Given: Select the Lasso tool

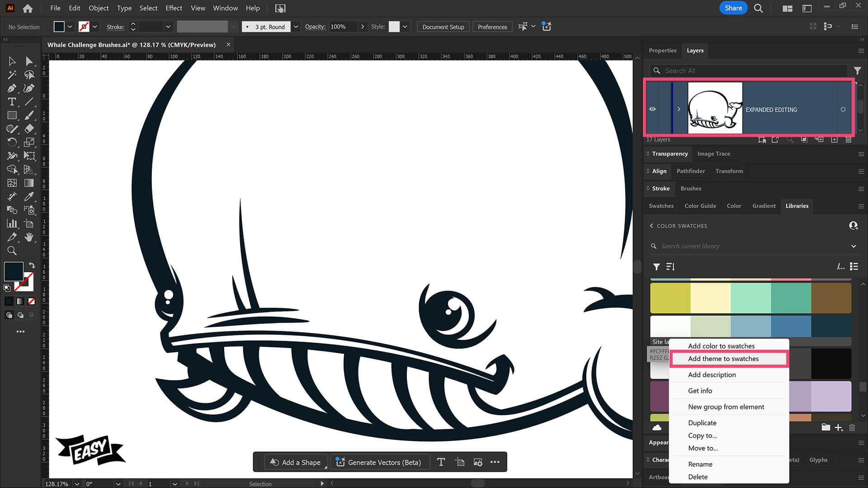Looking at the screenshot, I should pyautogui.click(x=29, y=75).
